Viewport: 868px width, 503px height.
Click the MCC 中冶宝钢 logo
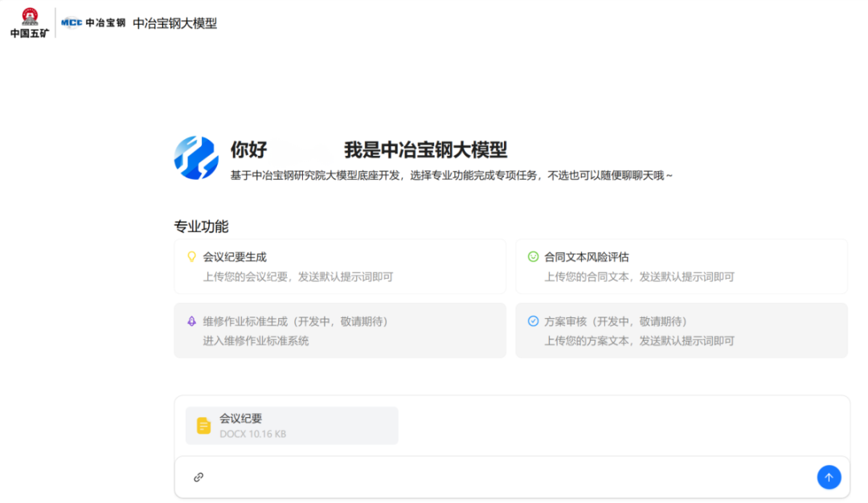pyautogui.click(x=93, y=22)
